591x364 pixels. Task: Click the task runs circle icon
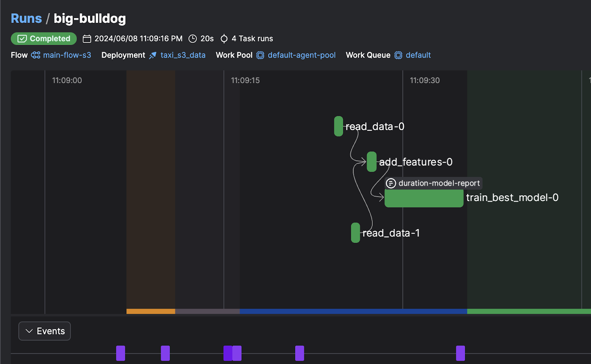pos(224,39)
